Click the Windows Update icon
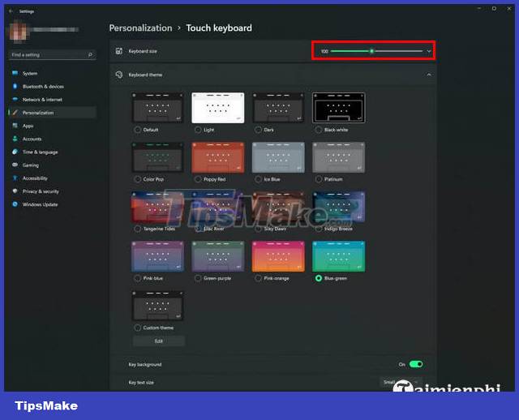519x420 pixels. pyautogui.click(x=15, y=204)
